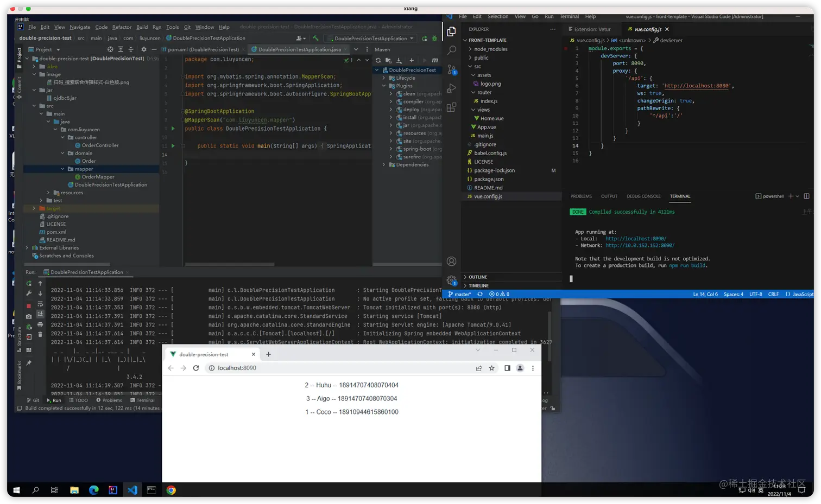Open run configuration dropdown DoublePrecisionTestApplication

(371, 39)
